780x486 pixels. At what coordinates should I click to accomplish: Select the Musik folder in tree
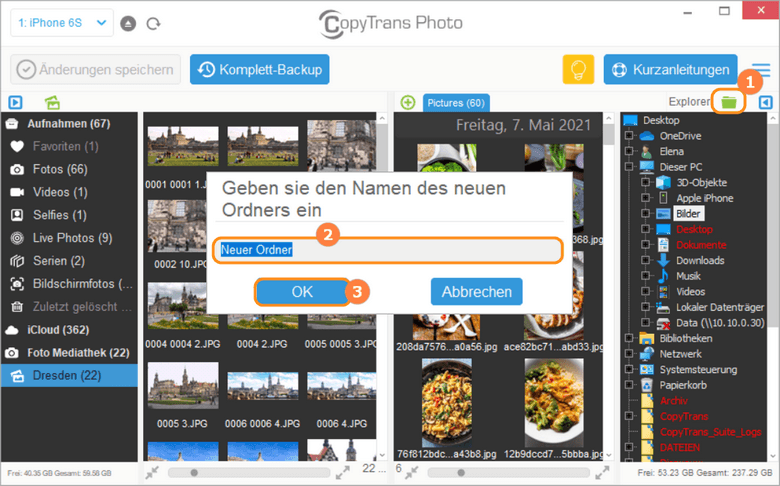pyautogui.click(x=688, y=276)
